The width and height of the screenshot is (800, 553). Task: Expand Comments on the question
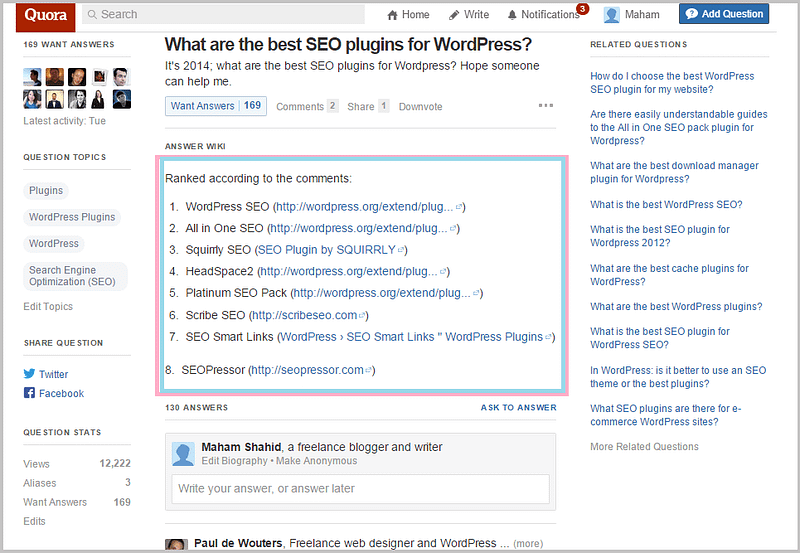pos(306,106)
